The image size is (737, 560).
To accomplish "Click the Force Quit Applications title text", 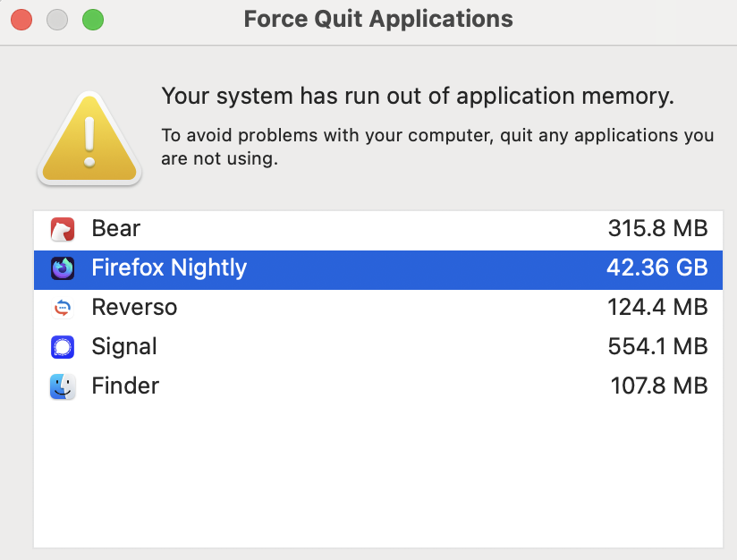I will tap(378, 20).
